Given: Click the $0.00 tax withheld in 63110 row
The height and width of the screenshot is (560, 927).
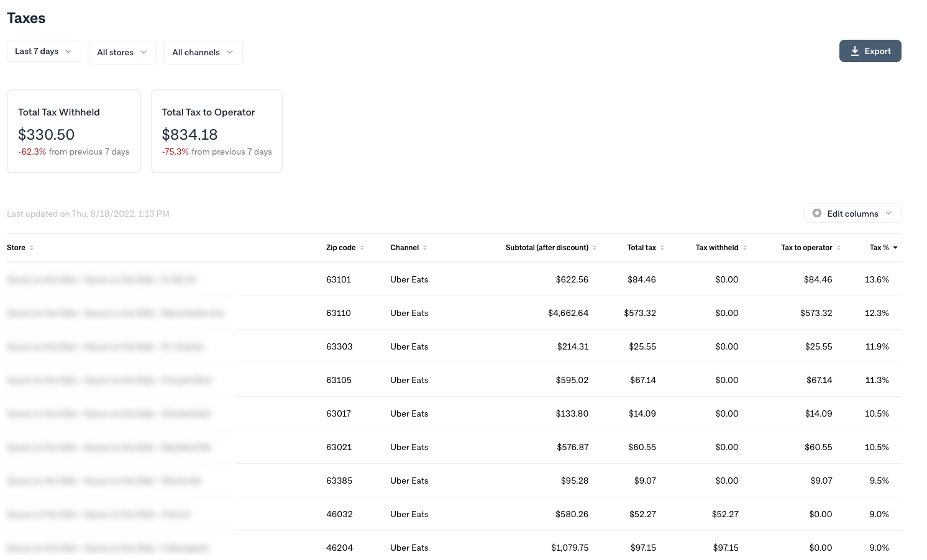Looking at the screenshot, I should [x=727, y=313].
